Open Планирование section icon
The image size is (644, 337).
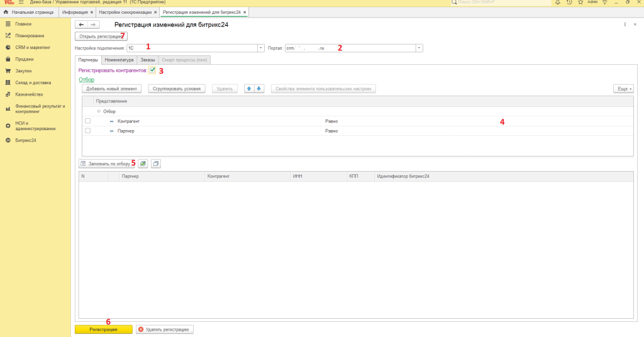click(x=8, y=36)
